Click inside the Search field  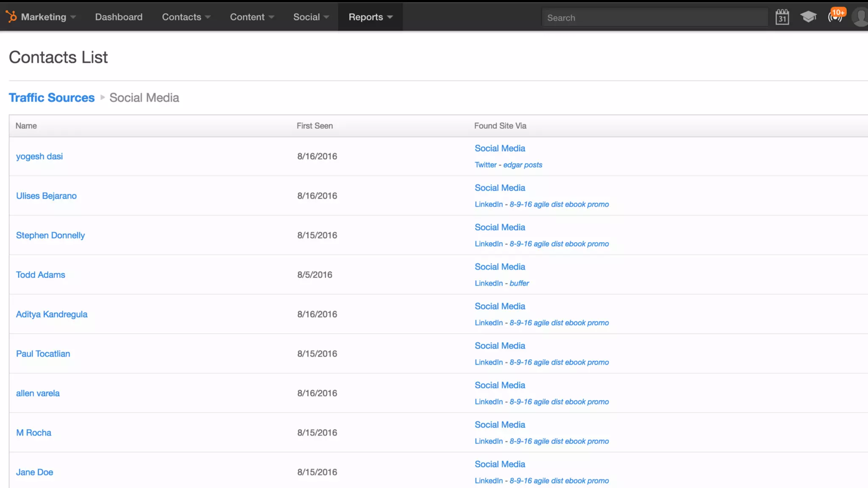654,18
